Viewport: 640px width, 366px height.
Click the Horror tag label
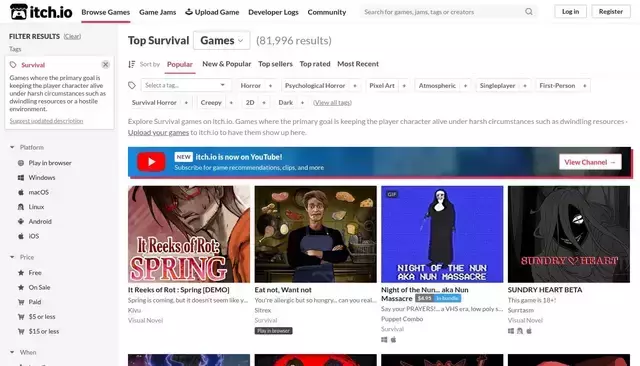(x=251, y=86)
